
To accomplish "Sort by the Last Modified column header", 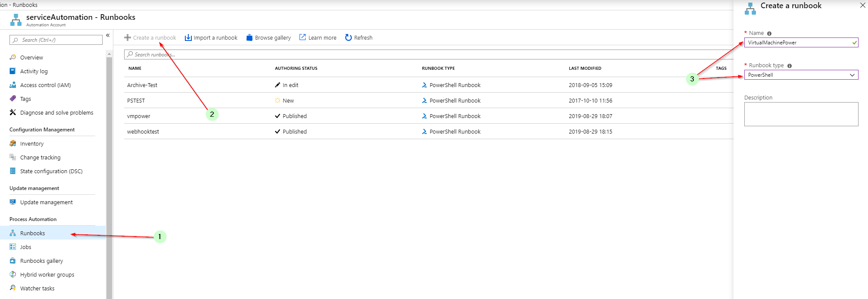I will click(584, 69).
